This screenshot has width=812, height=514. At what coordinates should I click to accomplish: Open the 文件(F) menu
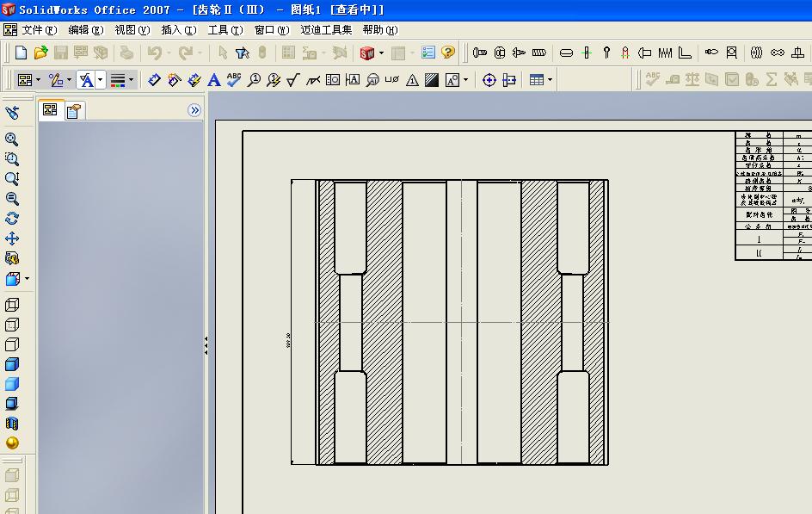[x=40, y=30]
